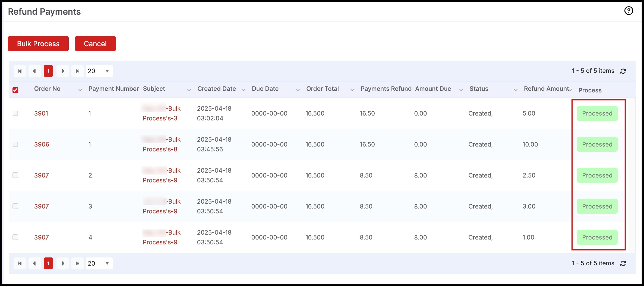Expand the Created Date column menu chevron

click(244, 90)
